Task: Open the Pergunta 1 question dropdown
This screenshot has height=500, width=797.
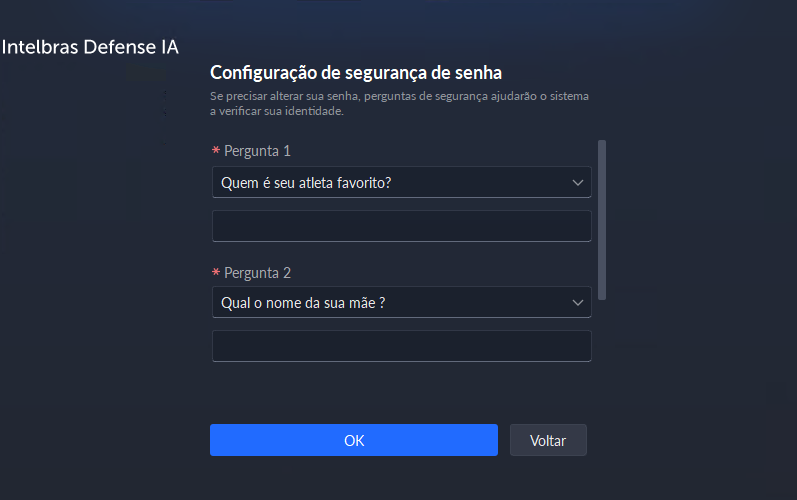Action: click(401, 183)
